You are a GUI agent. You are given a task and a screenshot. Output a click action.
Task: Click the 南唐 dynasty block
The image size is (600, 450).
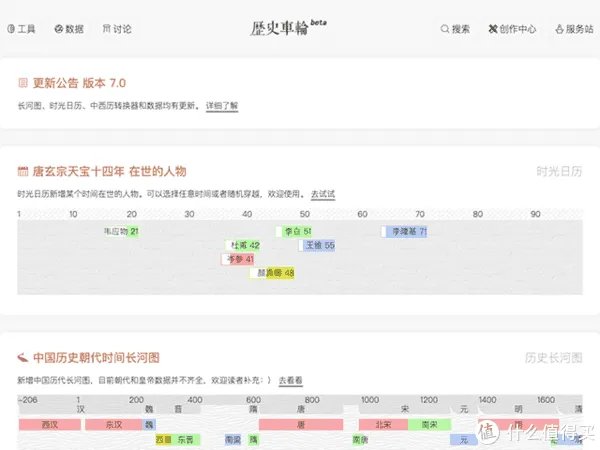360,440
